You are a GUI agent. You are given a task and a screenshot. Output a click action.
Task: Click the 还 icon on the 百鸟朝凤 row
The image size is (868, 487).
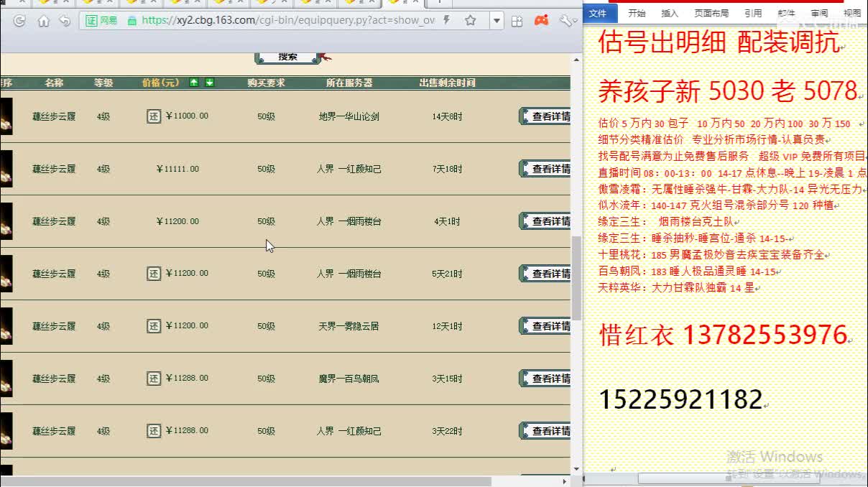154,378
